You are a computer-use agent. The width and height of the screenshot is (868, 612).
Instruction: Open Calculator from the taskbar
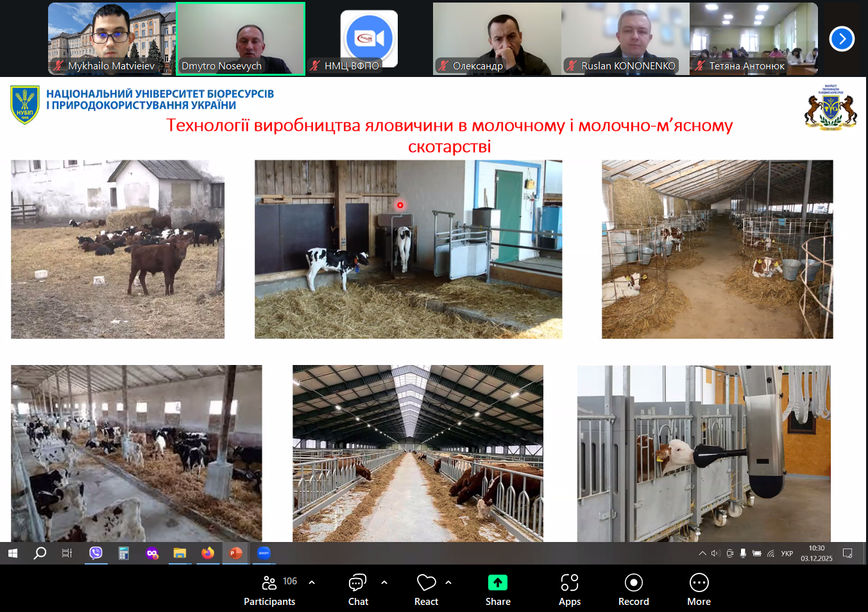[x=124, y=553]
